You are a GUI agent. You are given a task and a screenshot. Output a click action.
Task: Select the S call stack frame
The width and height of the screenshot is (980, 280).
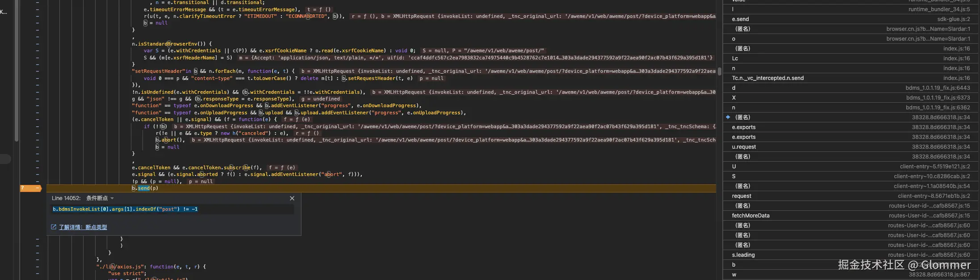[x=851, y=176]
